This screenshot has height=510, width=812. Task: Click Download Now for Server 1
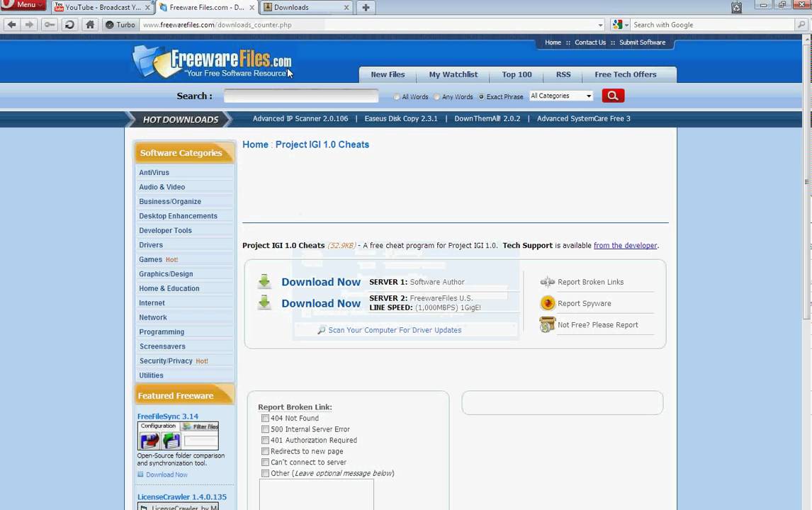(x=321, y=282)
